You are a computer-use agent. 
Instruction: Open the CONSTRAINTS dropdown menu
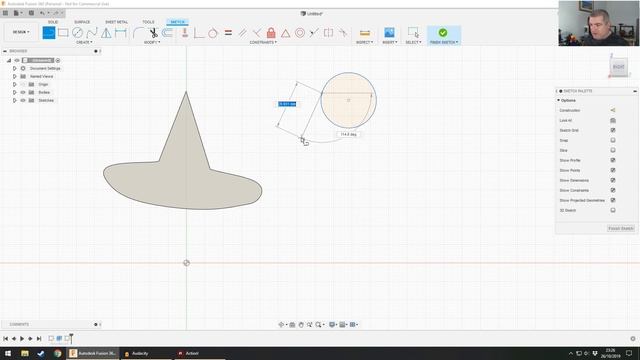click(263, 42)
